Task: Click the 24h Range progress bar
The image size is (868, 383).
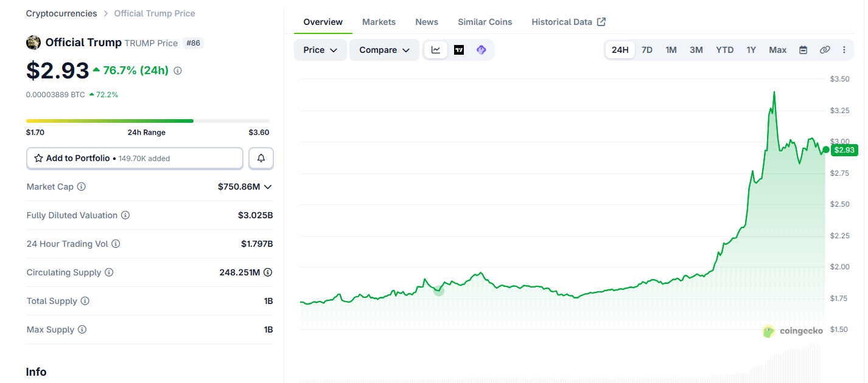Action: tap(148, 121)
